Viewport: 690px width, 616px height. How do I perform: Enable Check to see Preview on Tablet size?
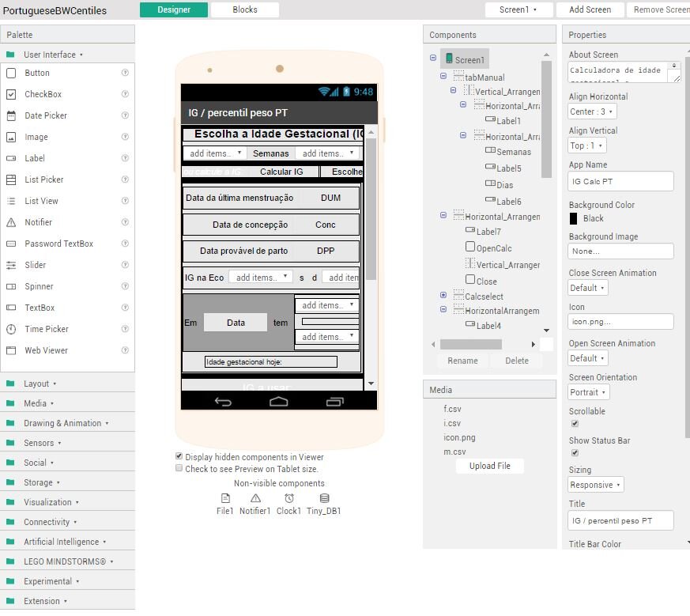click(179, 468)
